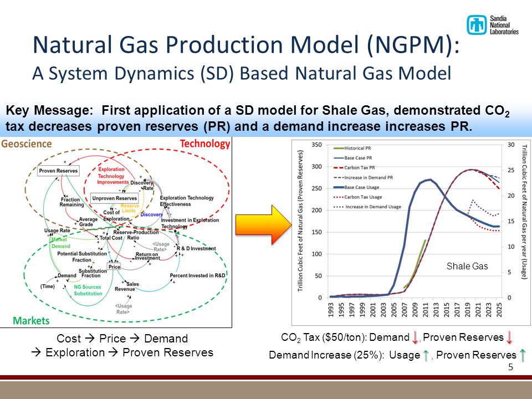Click the green Market Demand label
Image resolution: width=532 pixels, height=399 pixels.
[x=60, y=243]
